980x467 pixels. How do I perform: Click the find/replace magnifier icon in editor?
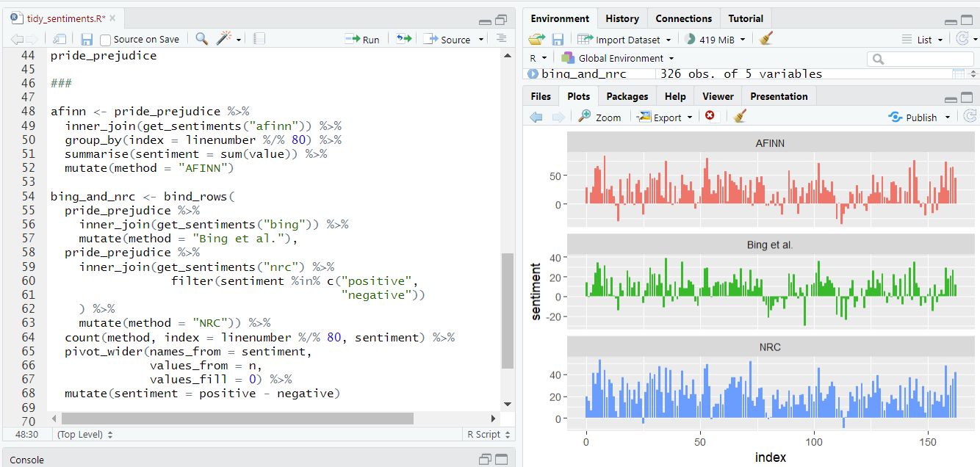[202, 39]
